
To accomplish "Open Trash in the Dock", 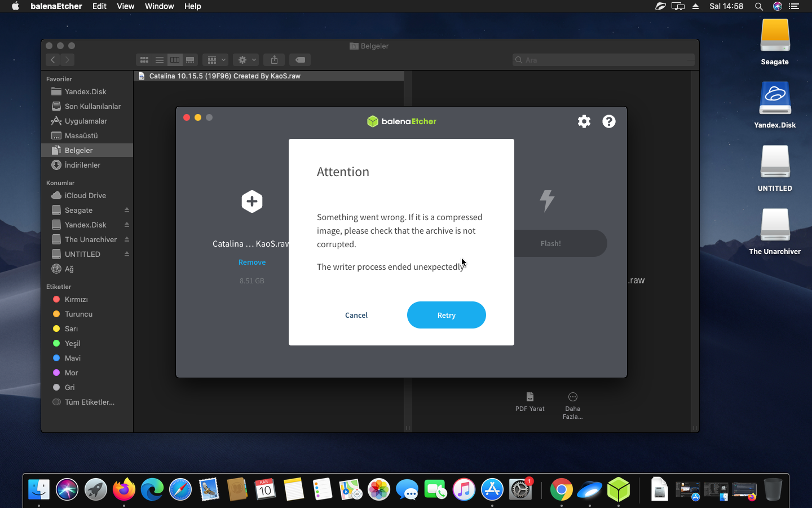I will click(x=773, y=489).
